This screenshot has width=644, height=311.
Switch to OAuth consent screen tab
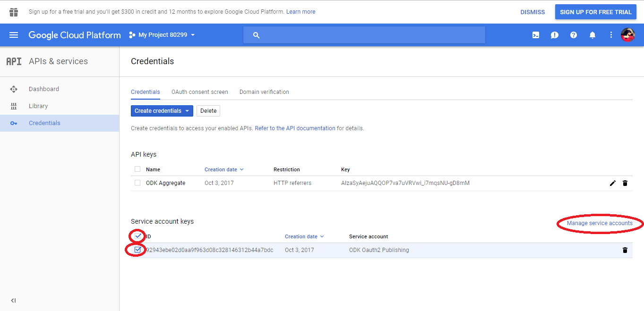pyautogui.click(x=200, y=92)
